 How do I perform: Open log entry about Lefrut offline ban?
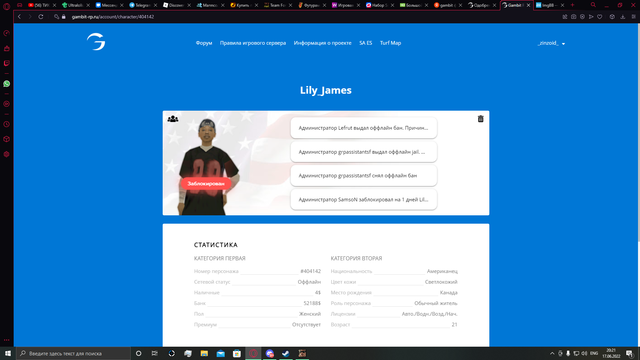(x=364, y=128)
